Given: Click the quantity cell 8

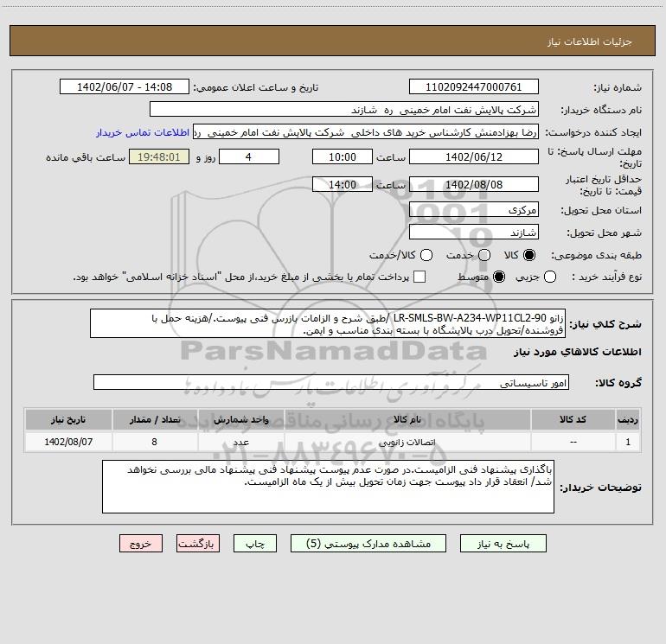Looking at the screenshot, I should [x=155, y=442].
